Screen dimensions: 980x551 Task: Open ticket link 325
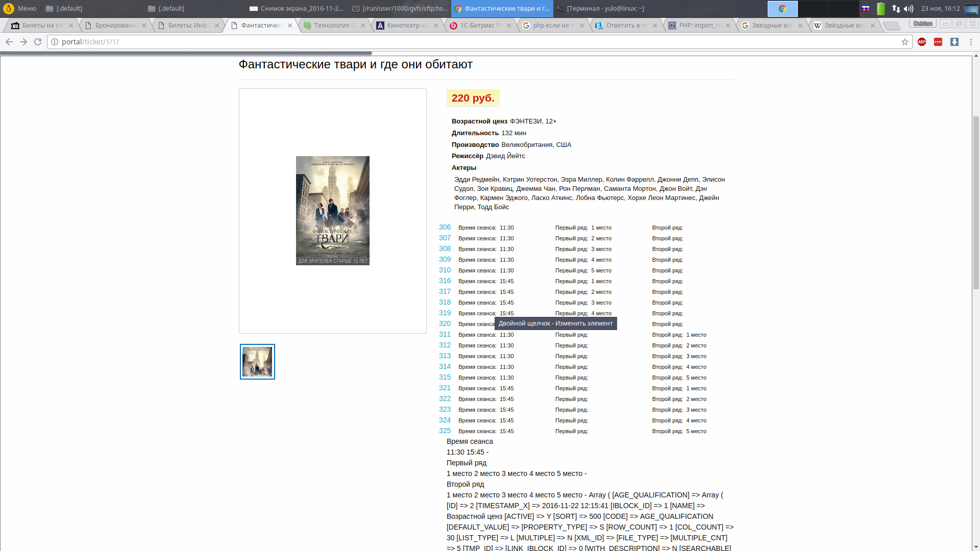pos(445,431)
